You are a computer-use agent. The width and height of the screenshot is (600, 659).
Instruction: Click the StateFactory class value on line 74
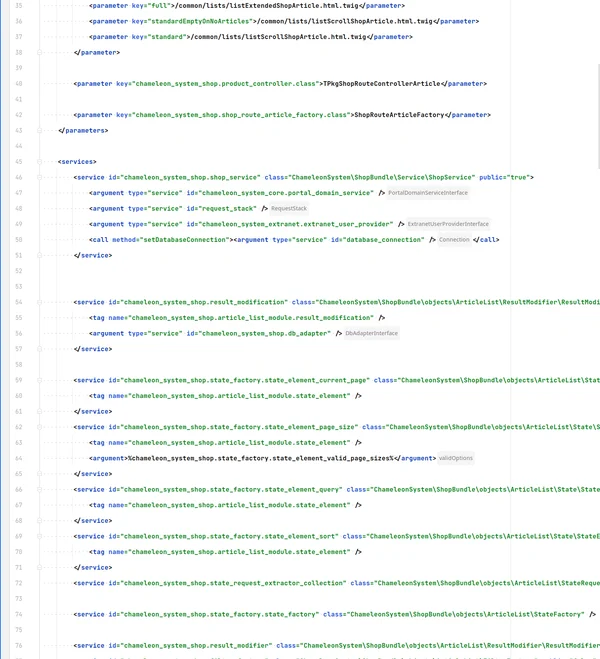click(x=466, y=614)
